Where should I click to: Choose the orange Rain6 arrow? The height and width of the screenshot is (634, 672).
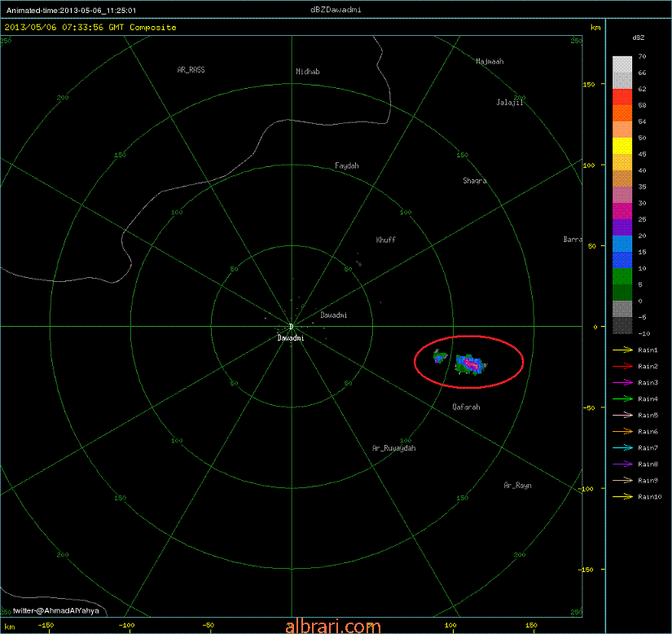pos(622,431)
